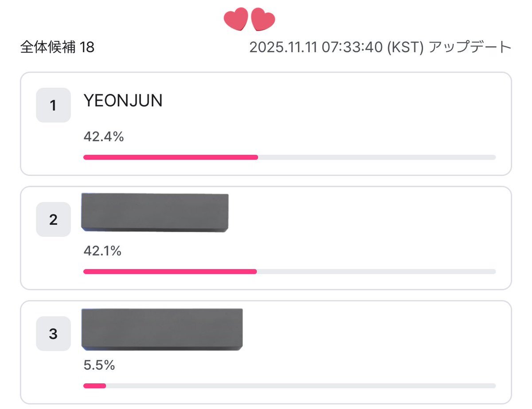Select the rank 1 number badge

tap(53, 105)
